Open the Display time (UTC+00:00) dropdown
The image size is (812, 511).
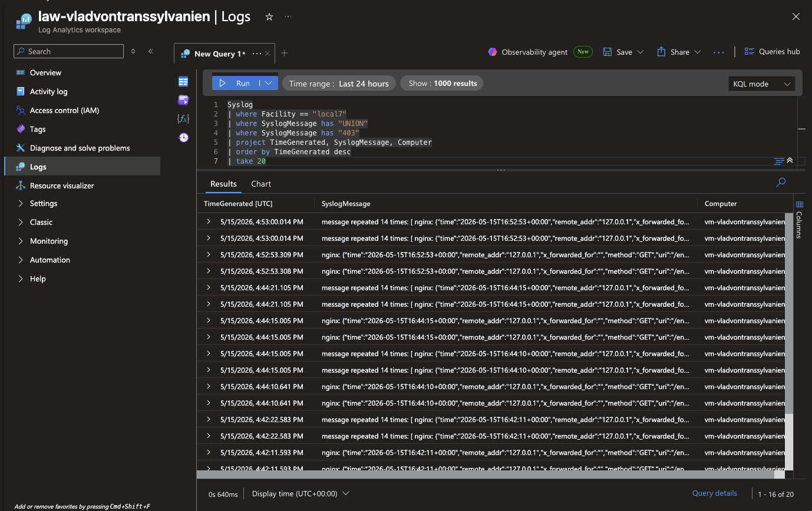click(x=301, y=493)
